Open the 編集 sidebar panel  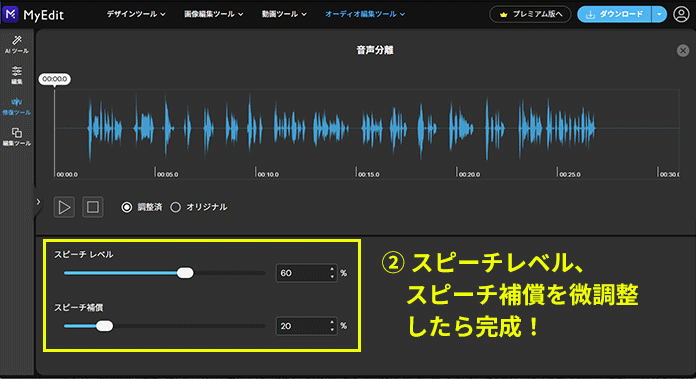pos(17,75)
